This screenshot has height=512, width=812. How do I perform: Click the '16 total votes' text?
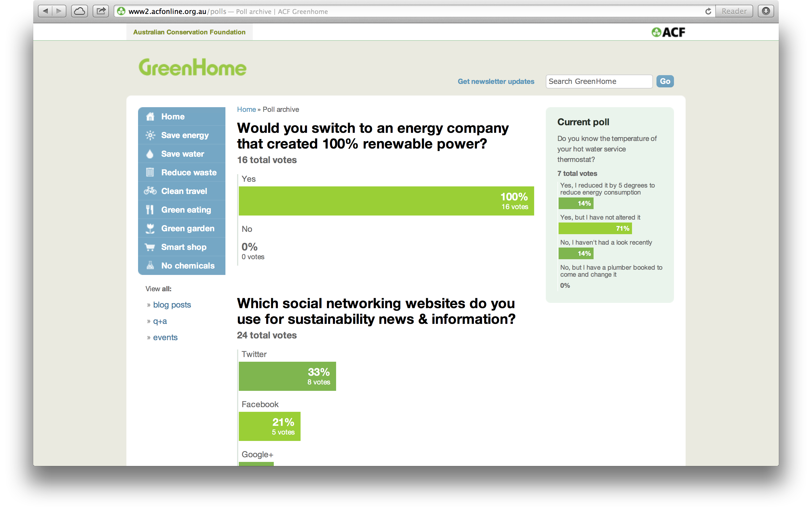pos(267,160)
